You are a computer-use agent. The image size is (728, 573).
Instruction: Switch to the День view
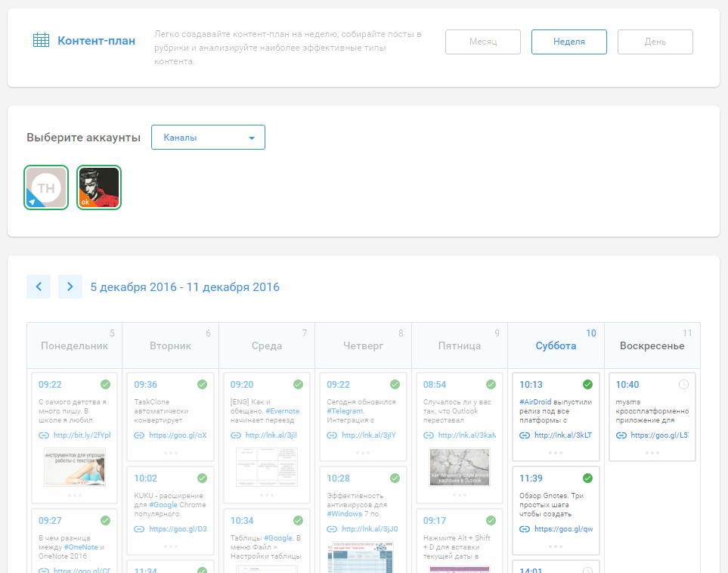[x=655, y=42]
